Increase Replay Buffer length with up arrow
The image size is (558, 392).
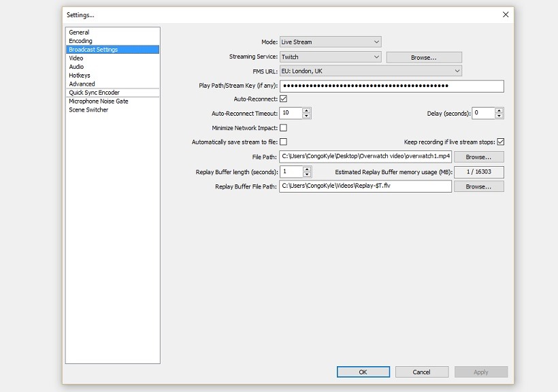pyautogui.click(x=307, y=169)
